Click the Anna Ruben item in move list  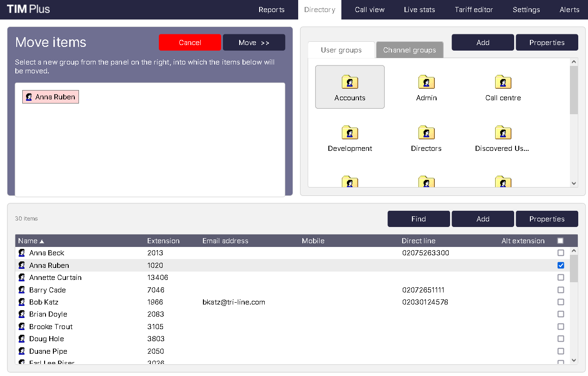click(51, 97)
